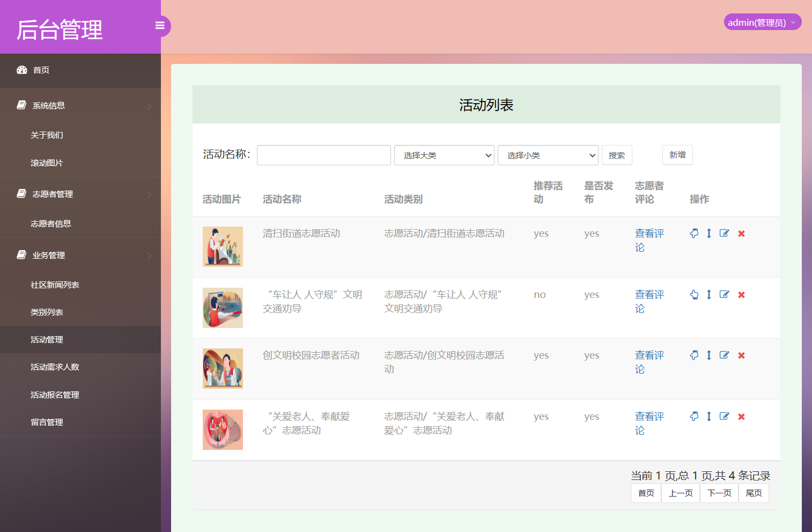This screenshot has width=812, height=532.
Task: Click the thumbs-up icon to recommend "车让人 人守规" activity
Action: [x=694, y=294]
